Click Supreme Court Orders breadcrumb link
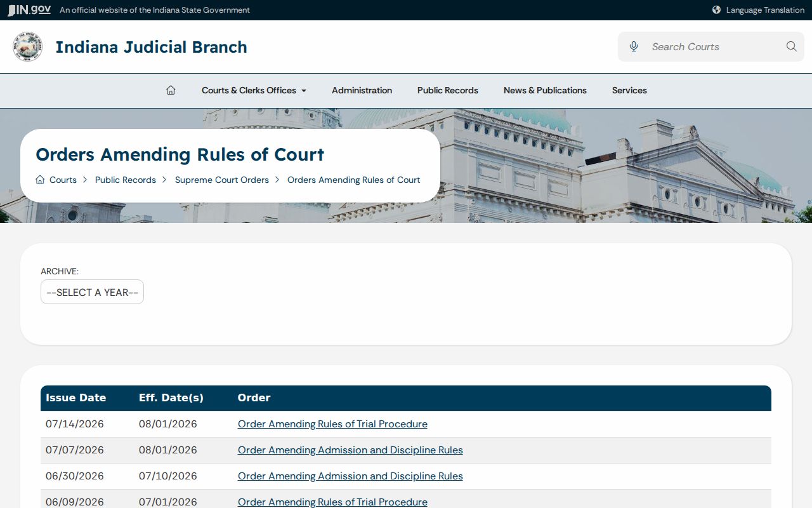This screenshot has height=508, width=812. tap(222, 180)
